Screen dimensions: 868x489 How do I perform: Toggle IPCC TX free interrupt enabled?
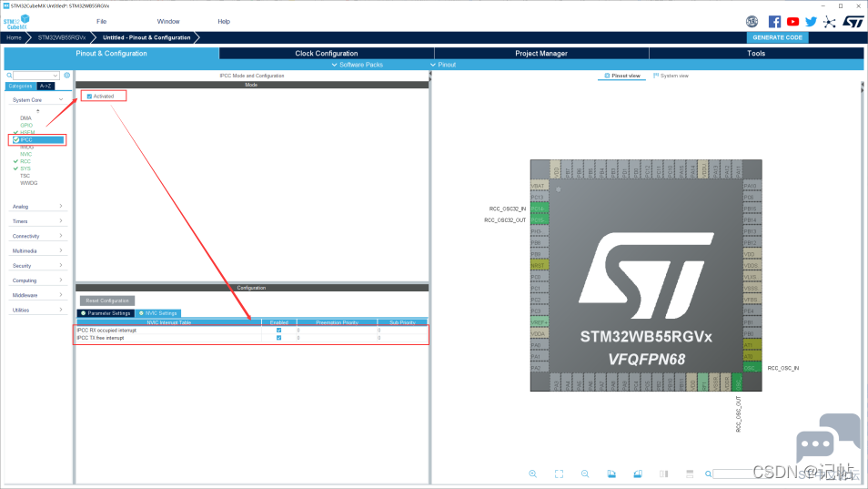[279, 338]
